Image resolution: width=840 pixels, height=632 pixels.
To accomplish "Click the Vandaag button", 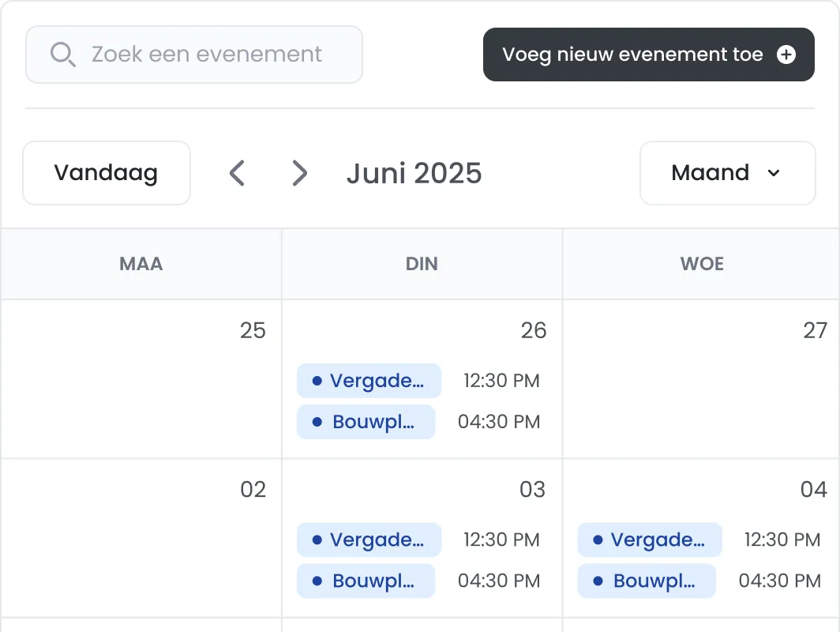I will tap(106, 173).
